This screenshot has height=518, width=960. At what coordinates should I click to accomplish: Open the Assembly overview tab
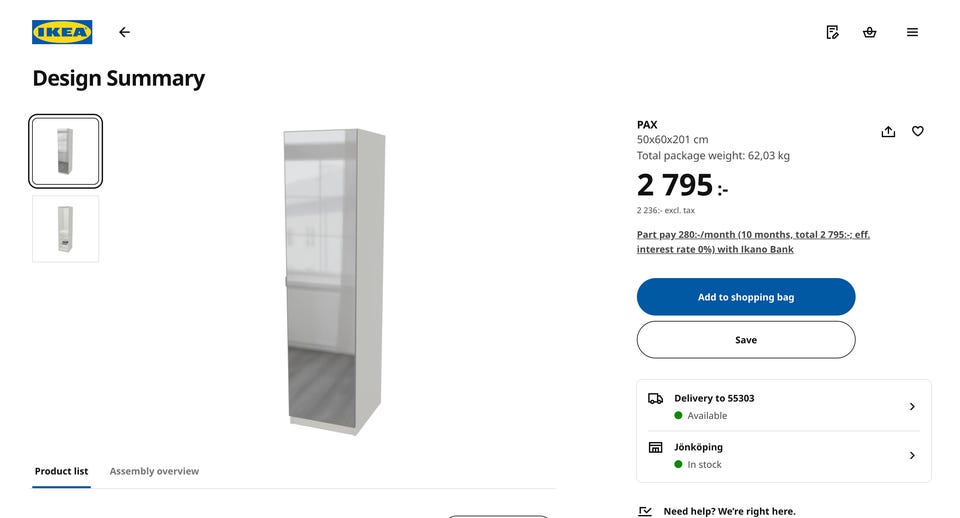point(154,471)
